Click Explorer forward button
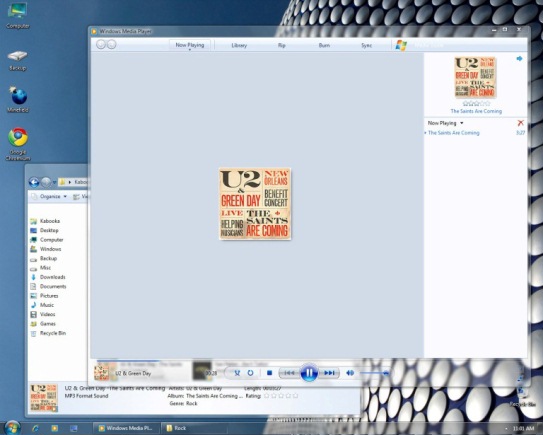The image size is (543, 435). point(46,182)
